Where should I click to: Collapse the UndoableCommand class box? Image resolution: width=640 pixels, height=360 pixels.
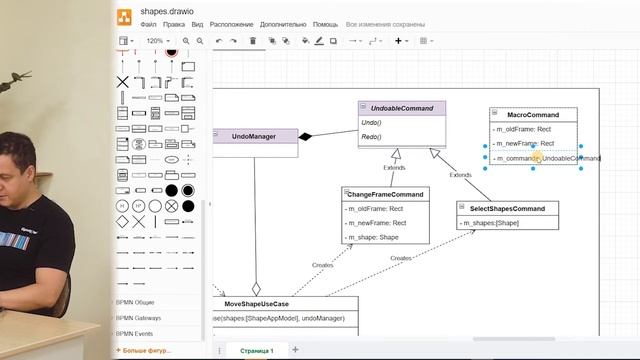coord(363,106)
